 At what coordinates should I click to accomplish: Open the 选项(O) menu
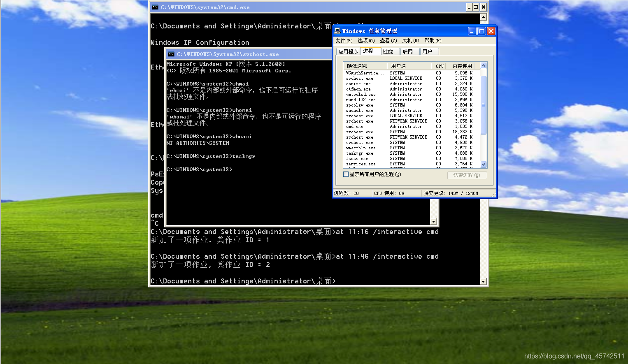click(366, 41)
